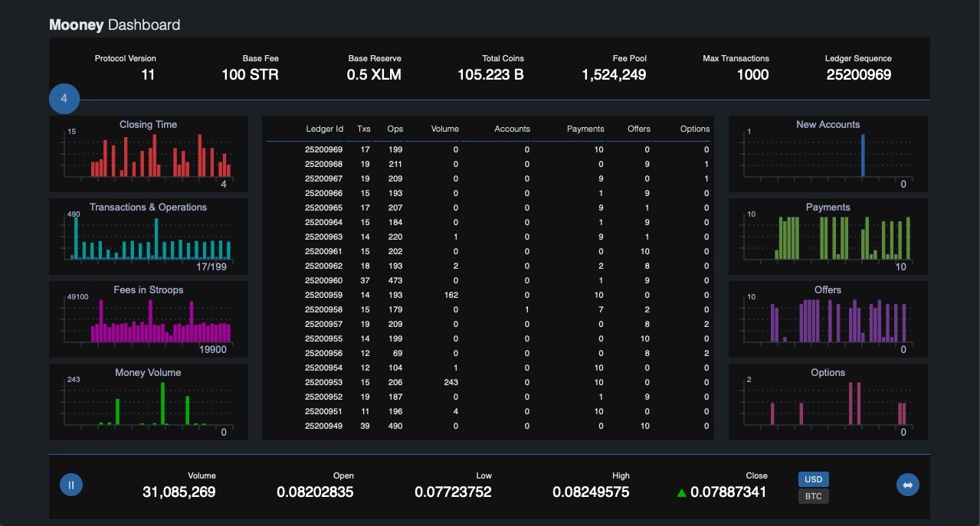The height and width of the screenshot is (526, 980).
Task: Select ledger row 25200956
Action: click(x=488, y=353)
